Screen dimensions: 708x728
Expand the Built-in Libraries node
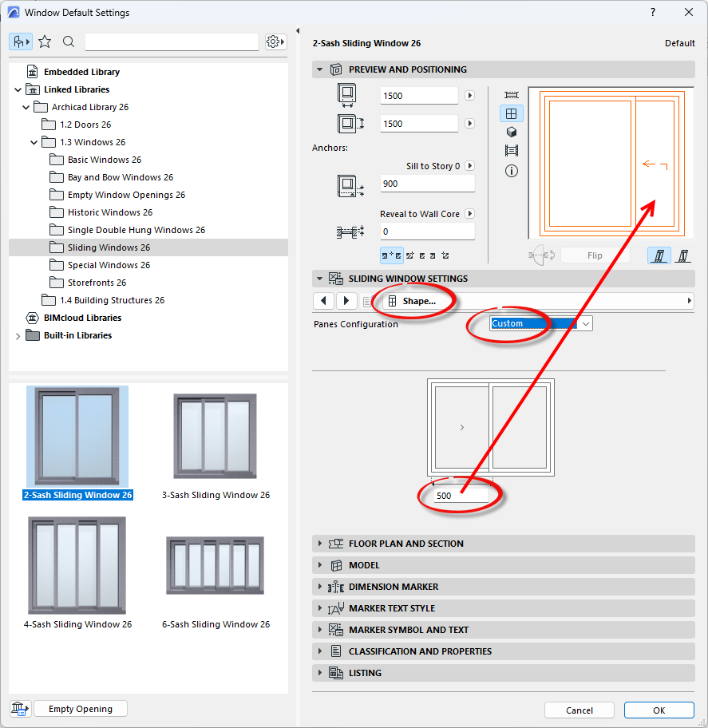pos(18,336)
